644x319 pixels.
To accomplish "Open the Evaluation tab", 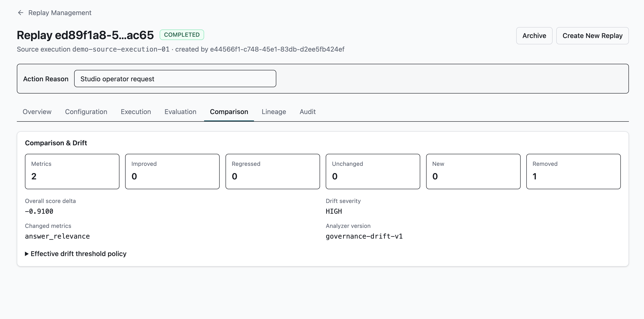I will [x=180, y=112].
